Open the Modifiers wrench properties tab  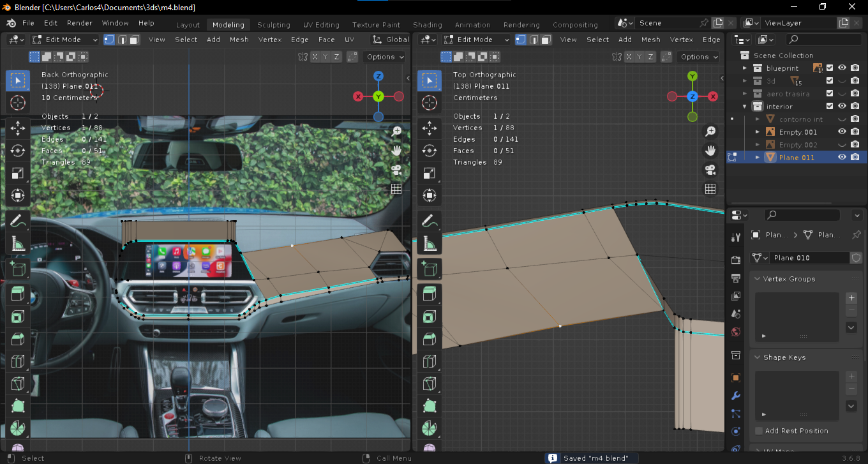coord(735,396)
